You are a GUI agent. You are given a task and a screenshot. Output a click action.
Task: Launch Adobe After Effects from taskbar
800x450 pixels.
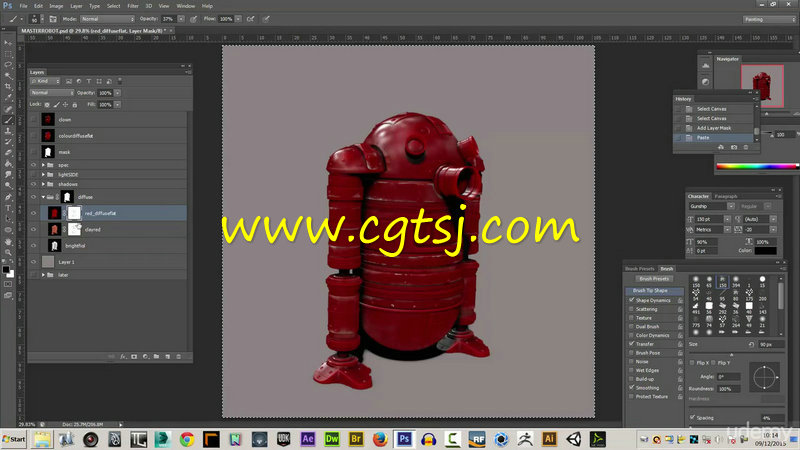click(308, 439)
